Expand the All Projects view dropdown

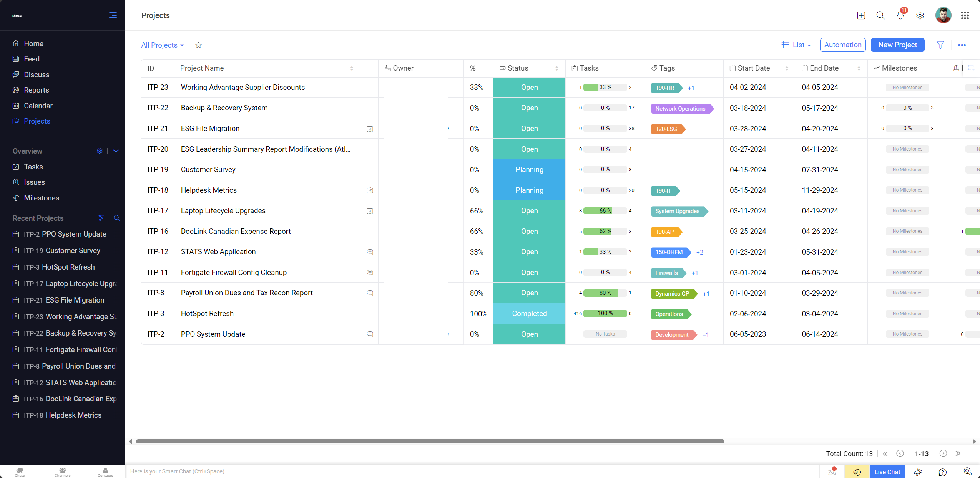point(163,45)
